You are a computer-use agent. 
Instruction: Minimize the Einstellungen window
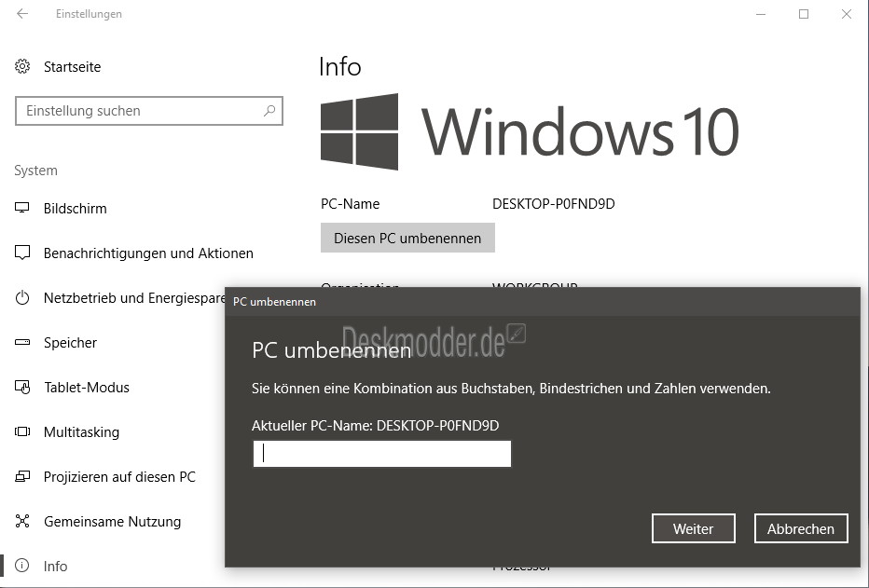(761, 14)
